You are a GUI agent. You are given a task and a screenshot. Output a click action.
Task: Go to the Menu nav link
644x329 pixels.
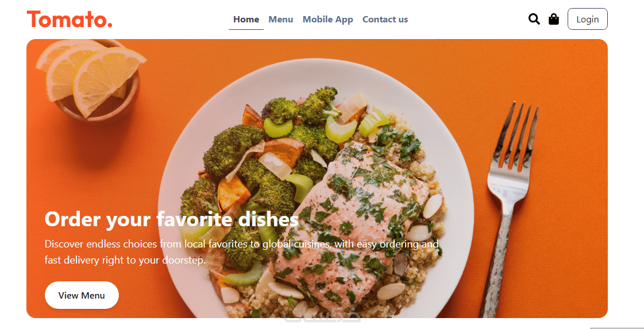(x=281, y=20)
